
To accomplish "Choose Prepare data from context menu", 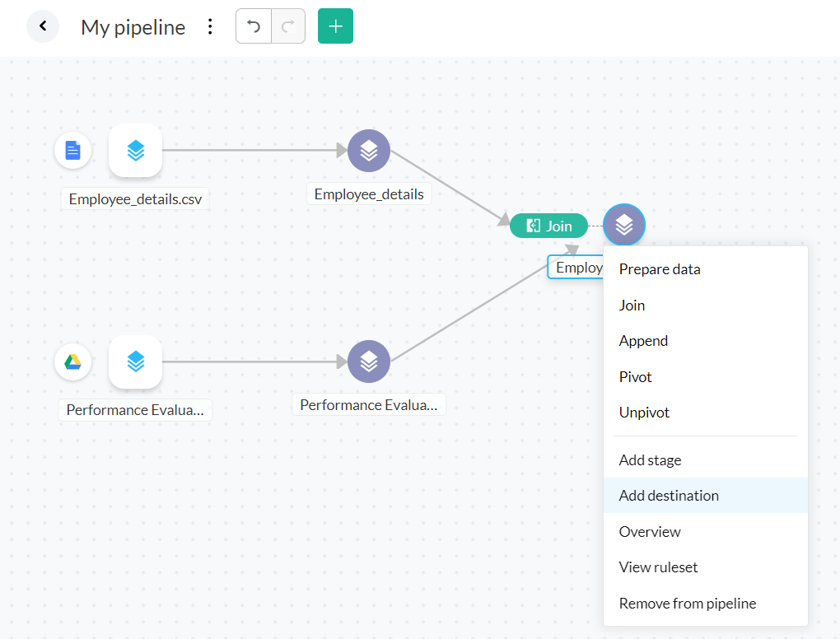I will (660, 269).
